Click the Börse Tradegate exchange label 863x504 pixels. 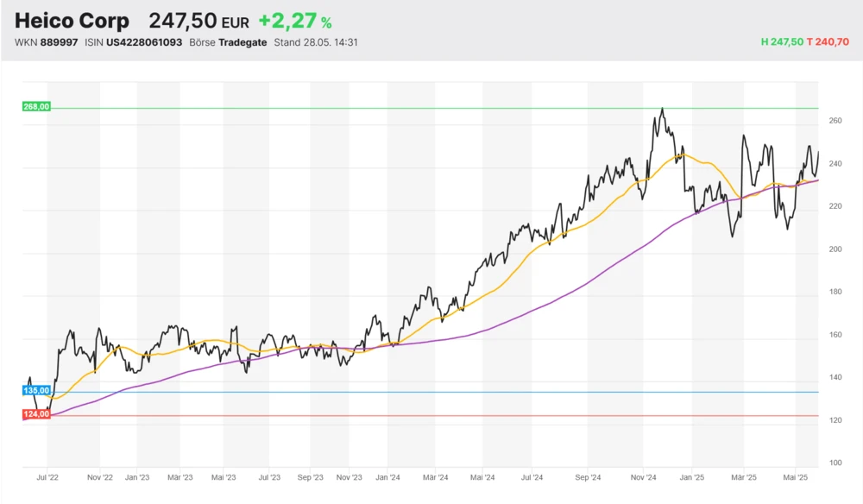click(x=228, y=42)
